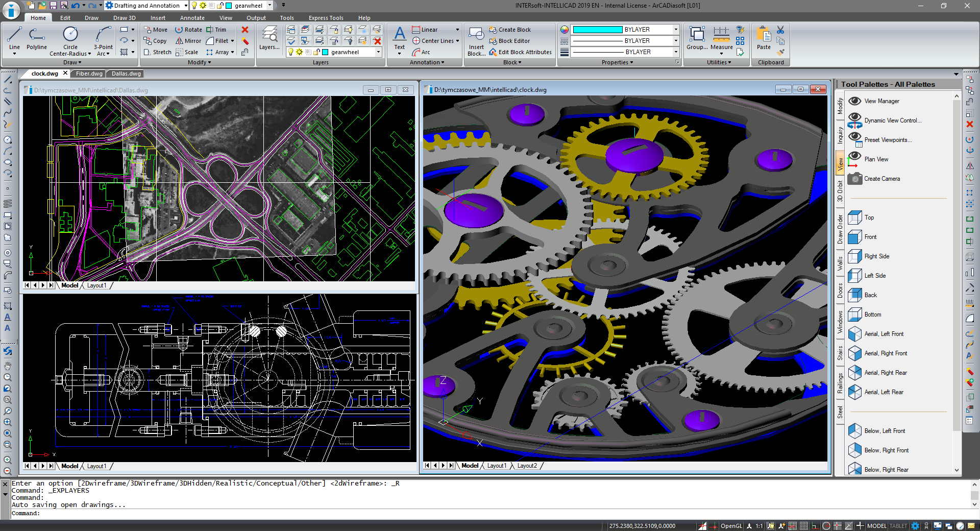980x531 pixels.
Task: Open the Draw 3D ribbon tab
Action: [x=125, y=18]
